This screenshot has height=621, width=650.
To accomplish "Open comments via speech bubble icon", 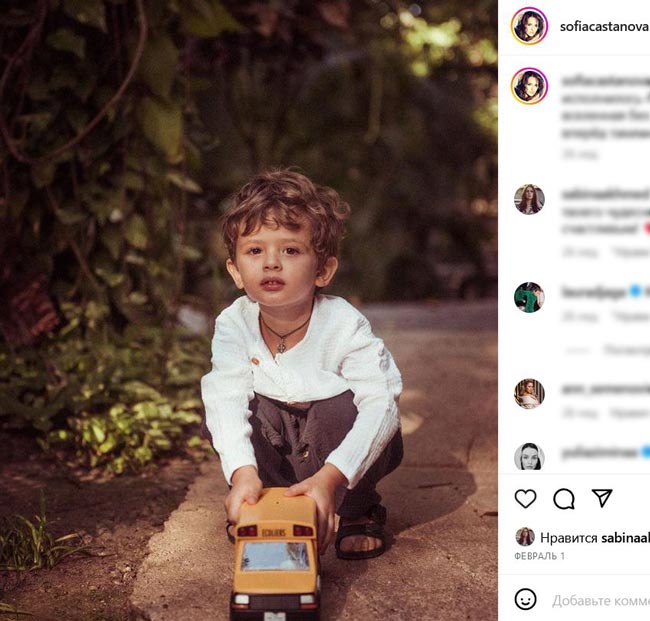I will [x=564, y=499].
